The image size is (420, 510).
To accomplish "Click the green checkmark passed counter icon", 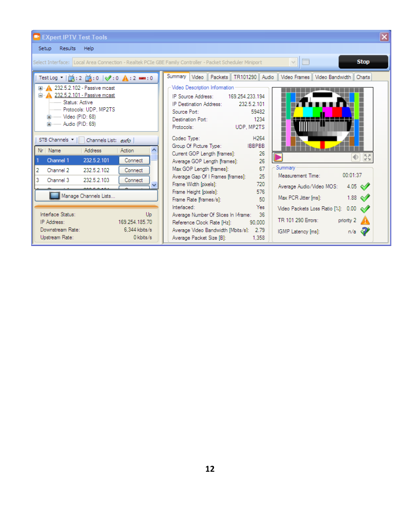I will pos(108,78).
